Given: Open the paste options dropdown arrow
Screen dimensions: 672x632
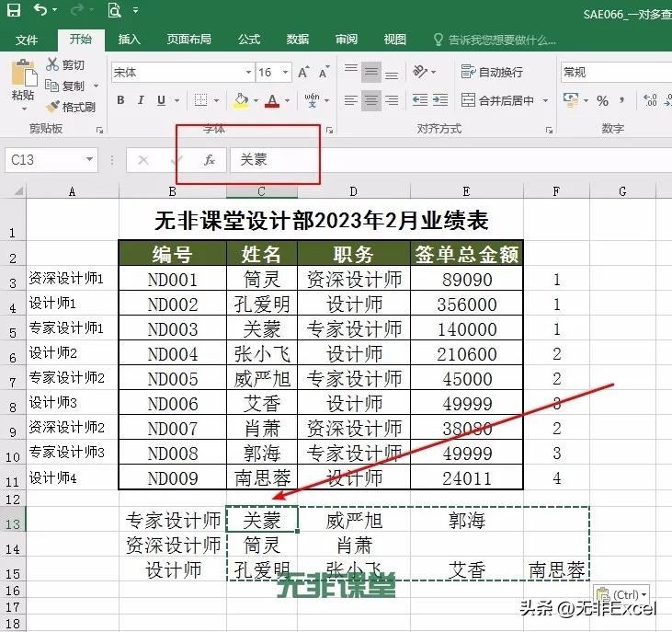Looking at the screenshot, I should pyautogui.click(x=24, y=109).
